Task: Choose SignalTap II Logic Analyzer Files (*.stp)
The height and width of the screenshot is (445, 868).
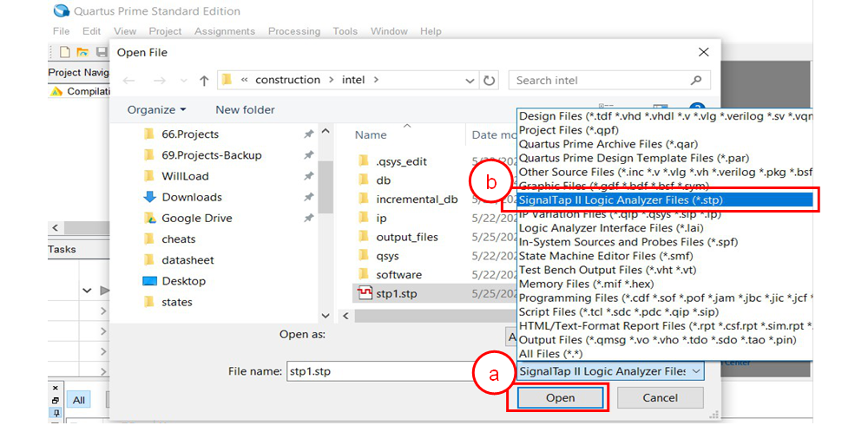Action: coord(664,200)
